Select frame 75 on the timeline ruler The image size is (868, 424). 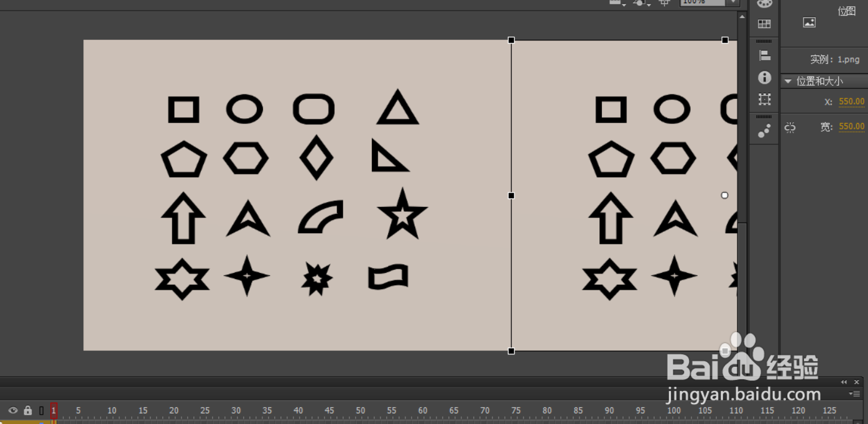[x=515, y=410]
